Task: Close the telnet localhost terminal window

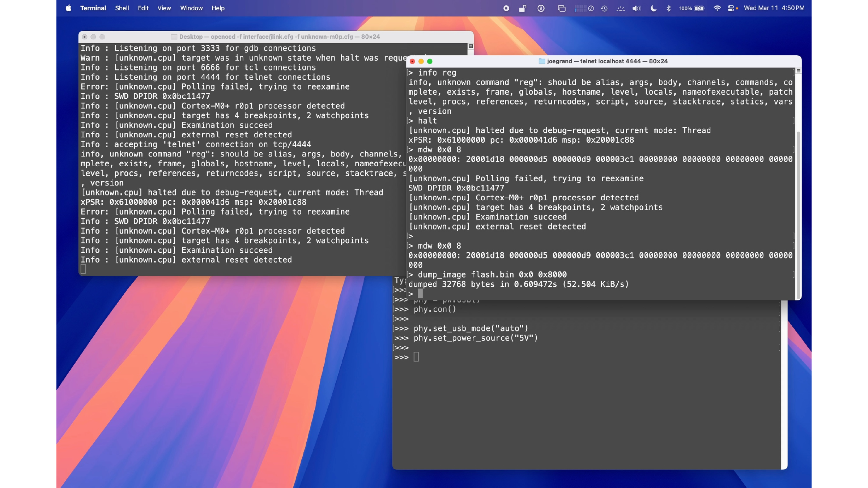Action: (412, 61)
